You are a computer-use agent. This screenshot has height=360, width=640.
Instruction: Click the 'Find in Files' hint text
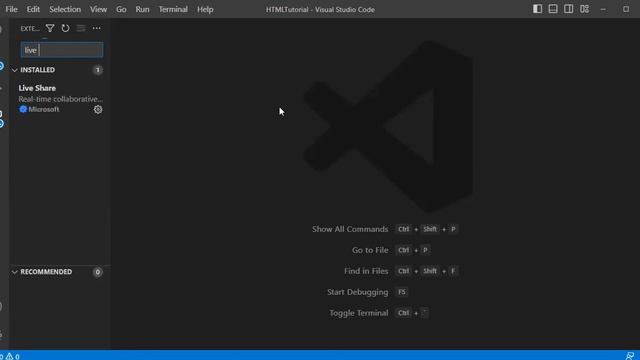pos(366,271)
